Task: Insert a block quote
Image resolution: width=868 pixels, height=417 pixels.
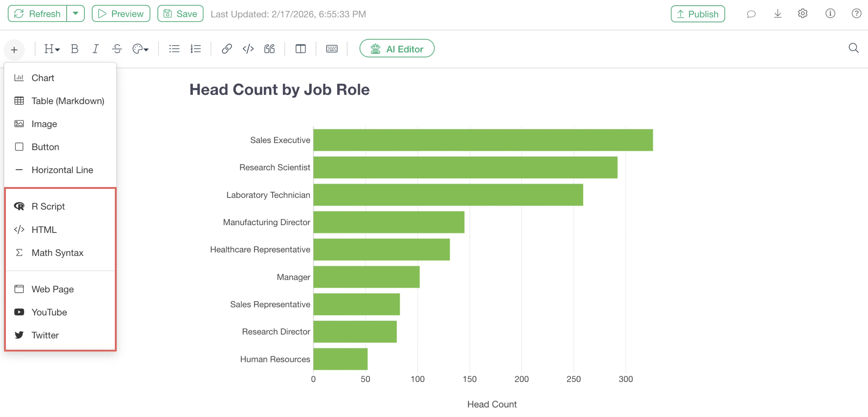Action: [269, 49]
